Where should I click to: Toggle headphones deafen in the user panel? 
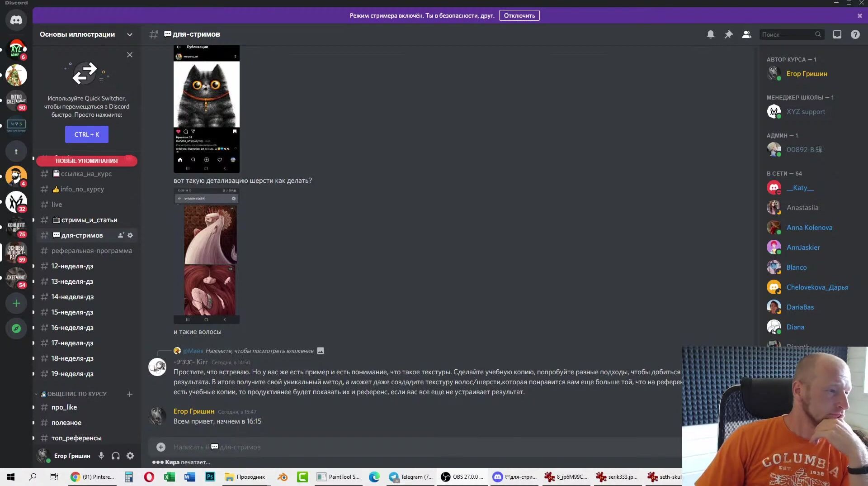[x=116, y=456]
